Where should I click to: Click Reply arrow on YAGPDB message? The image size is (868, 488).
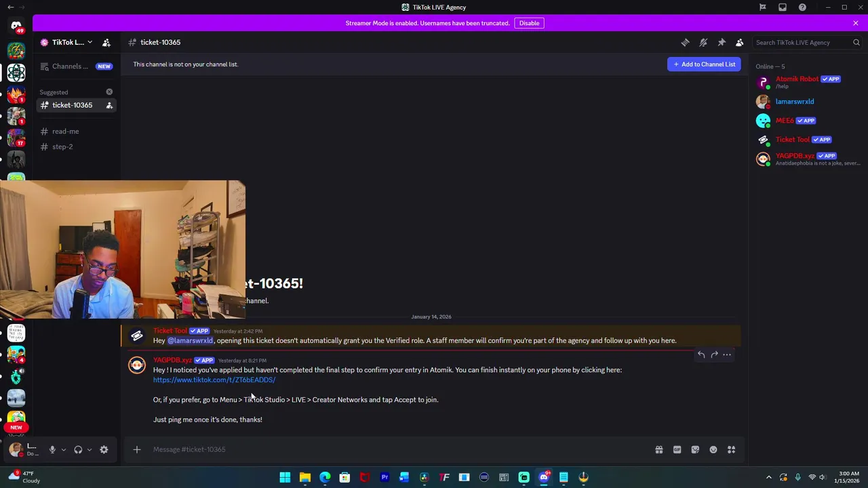click(x=701, y=354)
